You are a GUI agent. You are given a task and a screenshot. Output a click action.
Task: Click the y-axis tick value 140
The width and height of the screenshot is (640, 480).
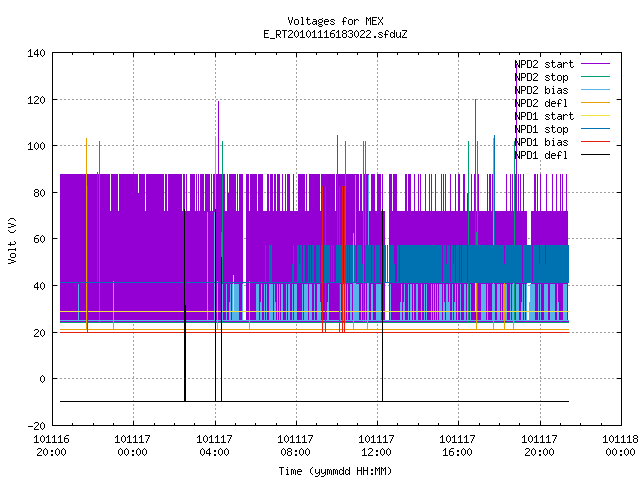point(36,53)
